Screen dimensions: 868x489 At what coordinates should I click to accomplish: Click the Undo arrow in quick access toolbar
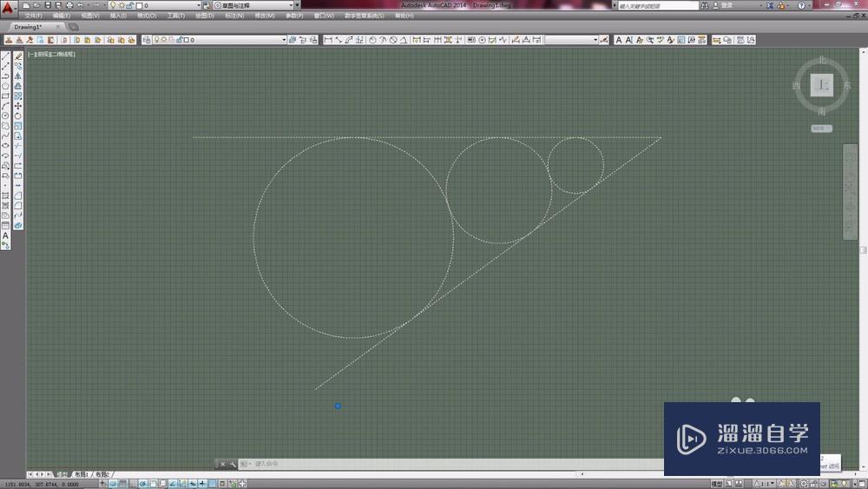(81, 5)
